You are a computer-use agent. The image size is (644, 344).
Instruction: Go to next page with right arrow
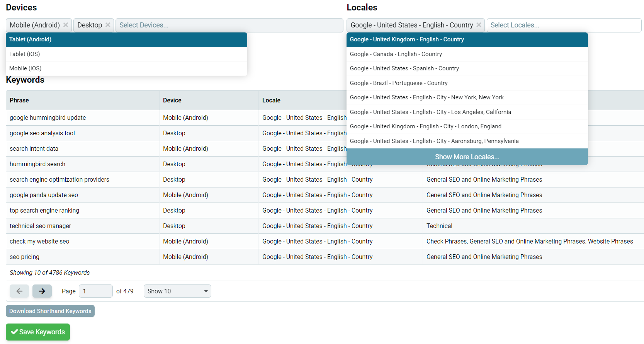[42, 291]
